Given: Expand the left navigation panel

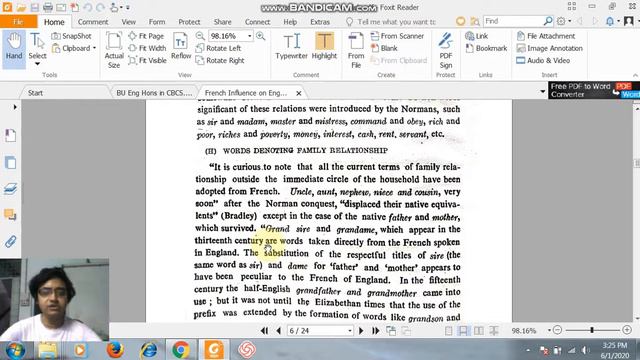Looking at the screenshot, I should 15,107.
